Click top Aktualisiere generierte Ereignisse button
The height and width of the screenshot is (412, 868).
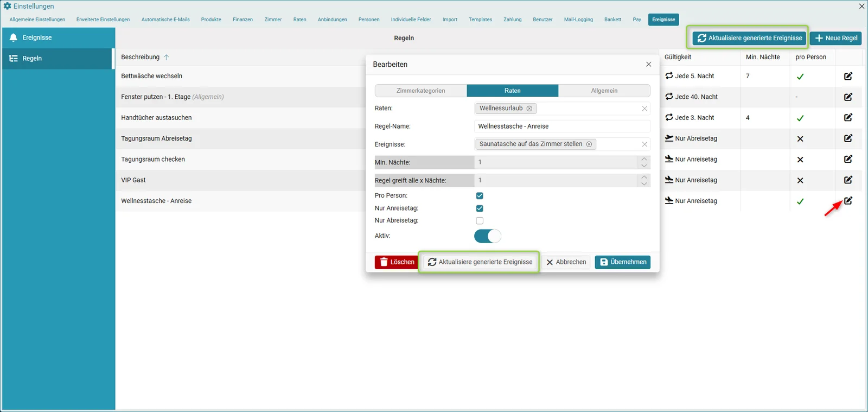coord(749,38)
